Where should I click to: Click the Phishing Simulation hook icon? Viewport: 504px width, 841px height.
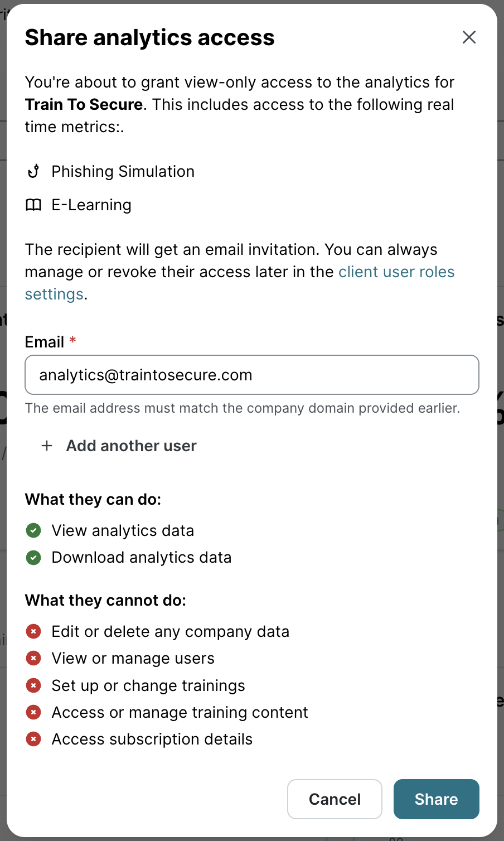tap(33, 171)
